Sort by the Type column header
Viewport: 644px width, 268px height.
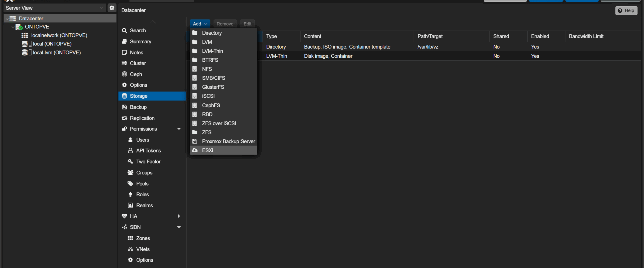click(x=281, y=36)
